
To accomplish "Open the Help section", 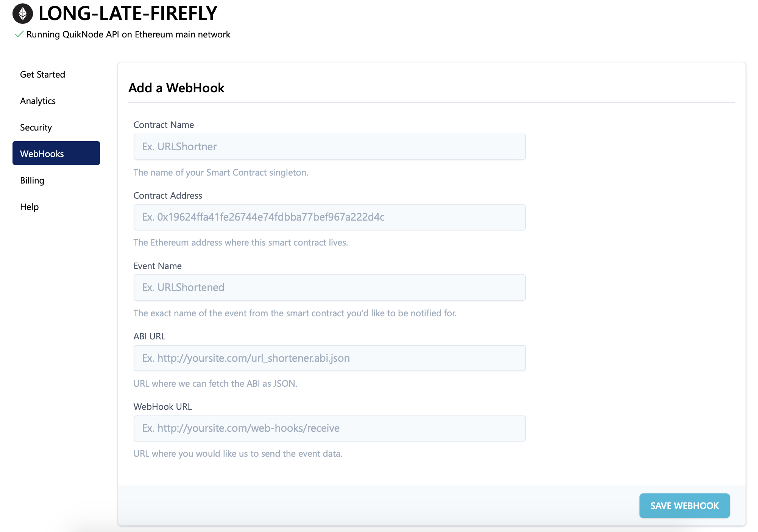I will pos(30,207).
